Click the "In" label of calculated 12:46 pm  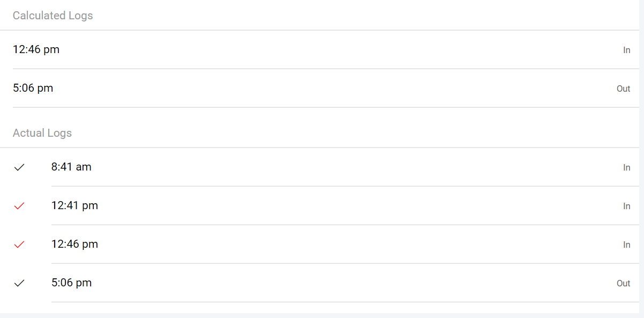point(626,50)
